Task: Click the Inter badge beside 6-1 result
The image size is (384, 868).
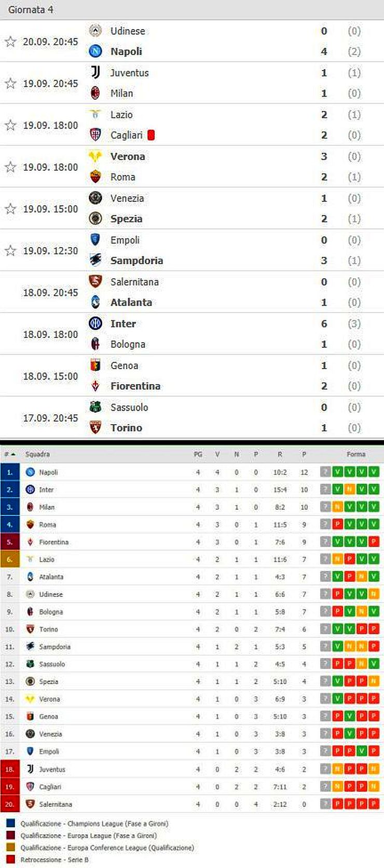Action: pos(95,323)
